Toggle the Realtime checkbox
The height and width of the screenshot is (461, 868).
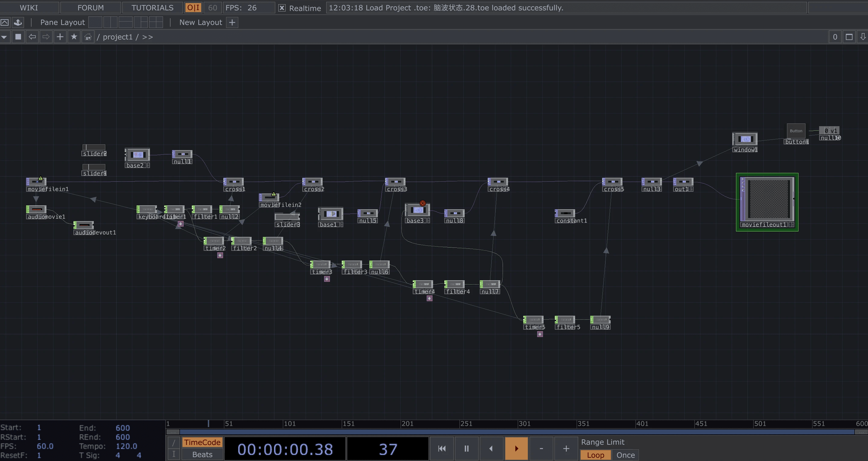[x=282, y=8]
